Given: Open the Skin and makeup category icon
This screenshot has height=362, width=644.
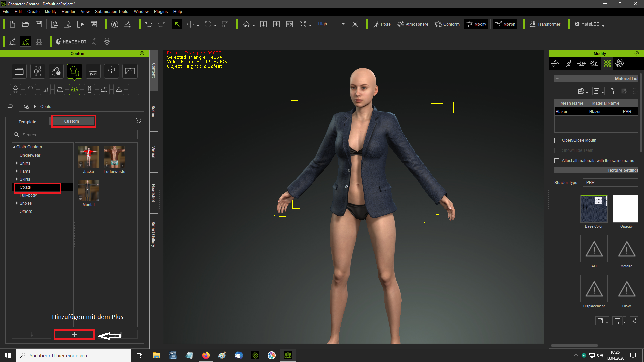Looking at the screenshot, I should click(x=56, y=71).
